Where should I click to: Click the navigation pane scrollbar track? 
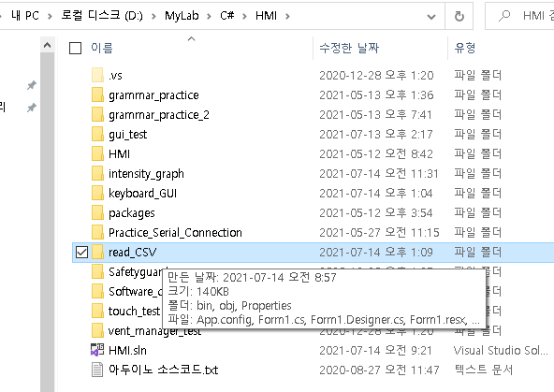point(48,223)
